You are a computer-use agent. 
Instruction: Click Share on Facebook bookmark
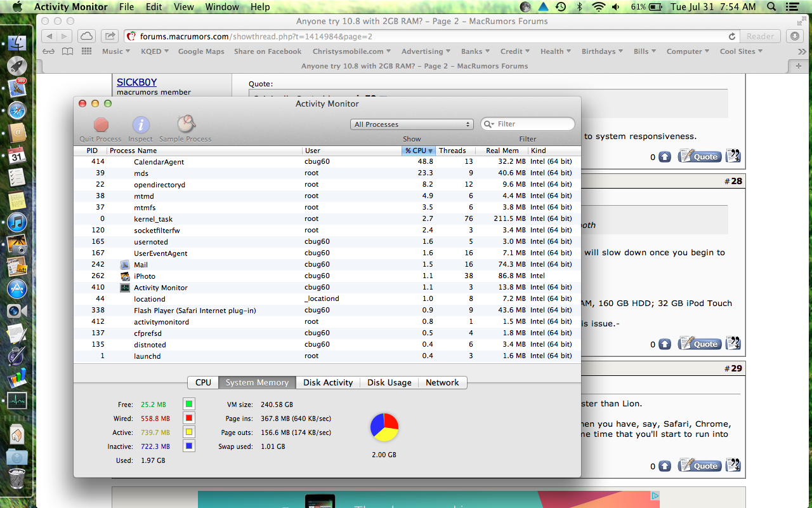[268, 51]
